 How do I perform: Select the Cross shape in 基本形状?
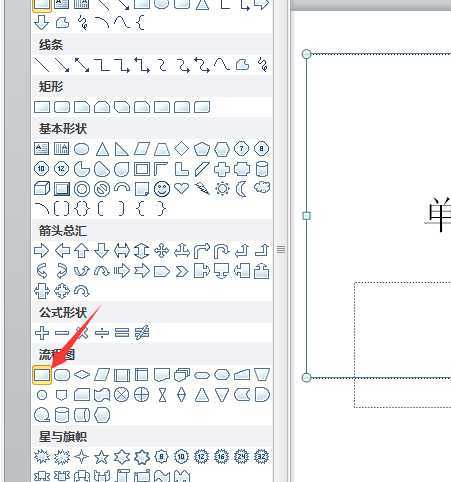coord(222,169)
